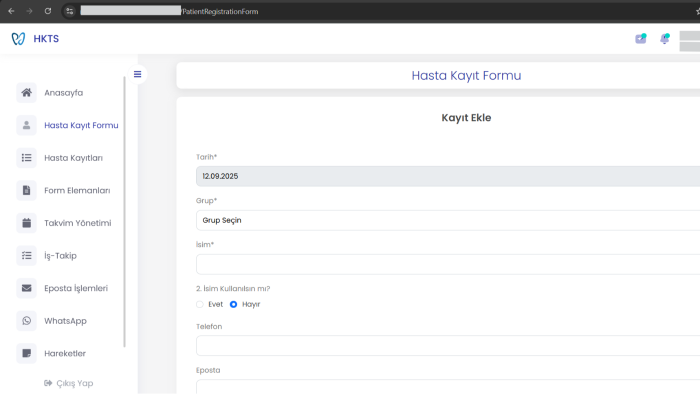Focus the İsim text input
The image size is (700, 394).
click(448, 264)
